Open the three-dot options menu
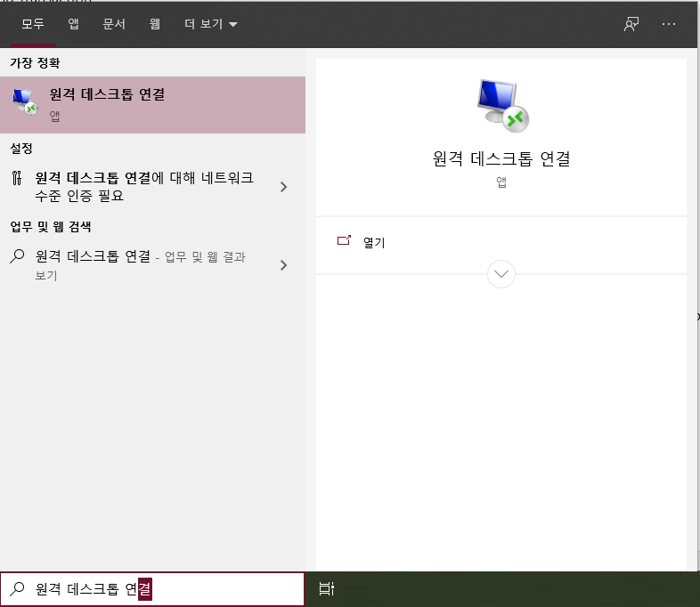700x607 pixels. tap(668, 24)
